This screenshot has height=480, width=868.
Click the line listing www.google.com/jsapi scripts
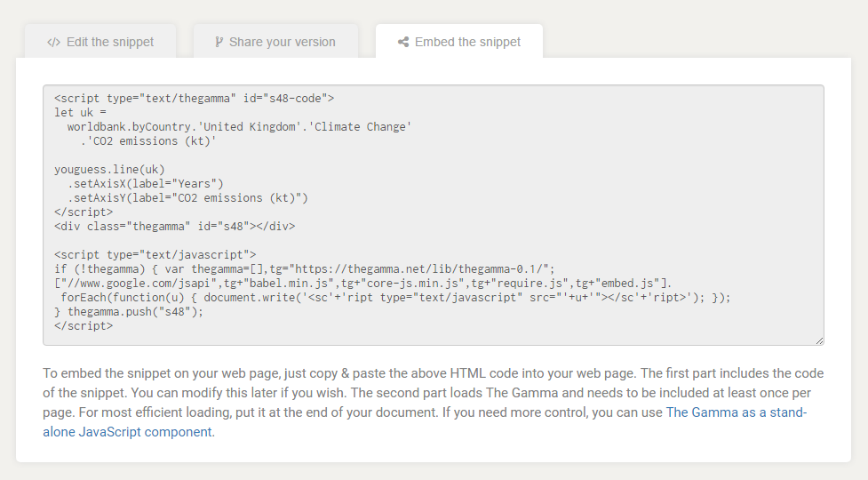pyautogui.click(x=363, y=284)
